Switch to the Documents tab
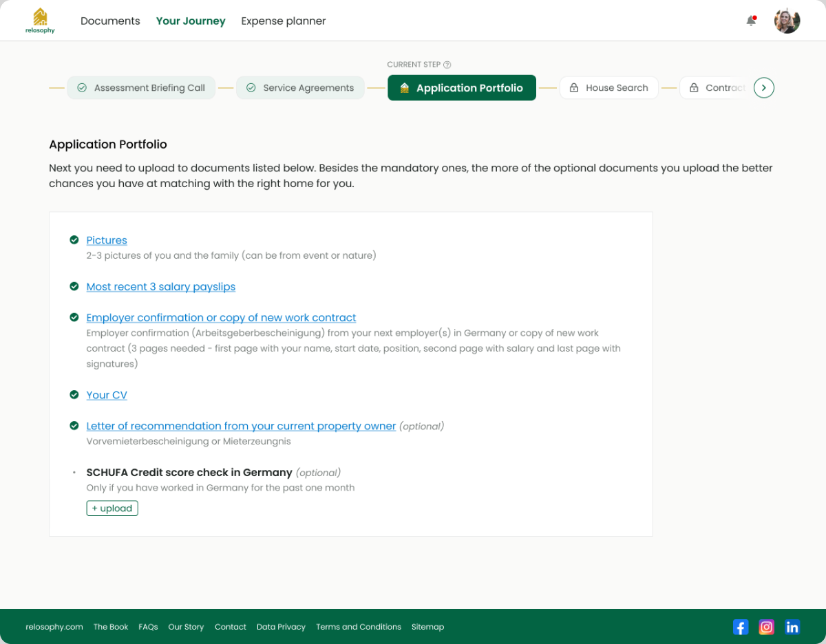This screenshot has height=644, width=826. coord(110,21)
